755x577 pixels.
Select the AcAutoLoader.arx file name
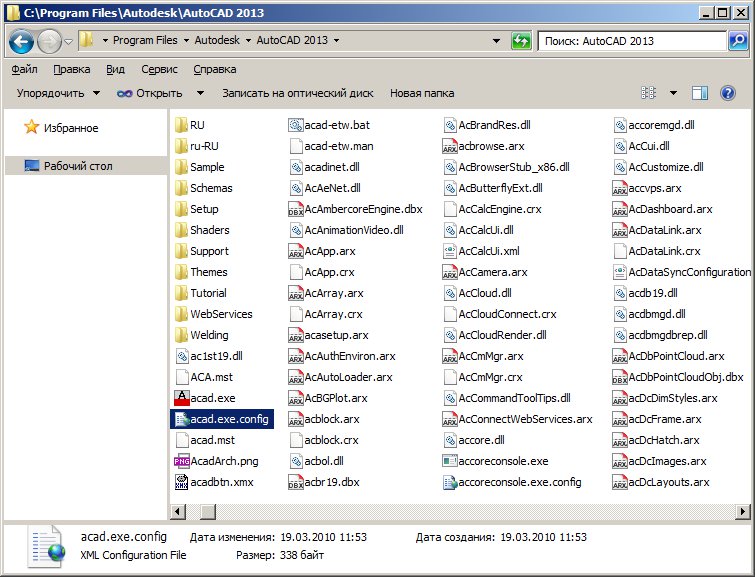pos(349,377)
